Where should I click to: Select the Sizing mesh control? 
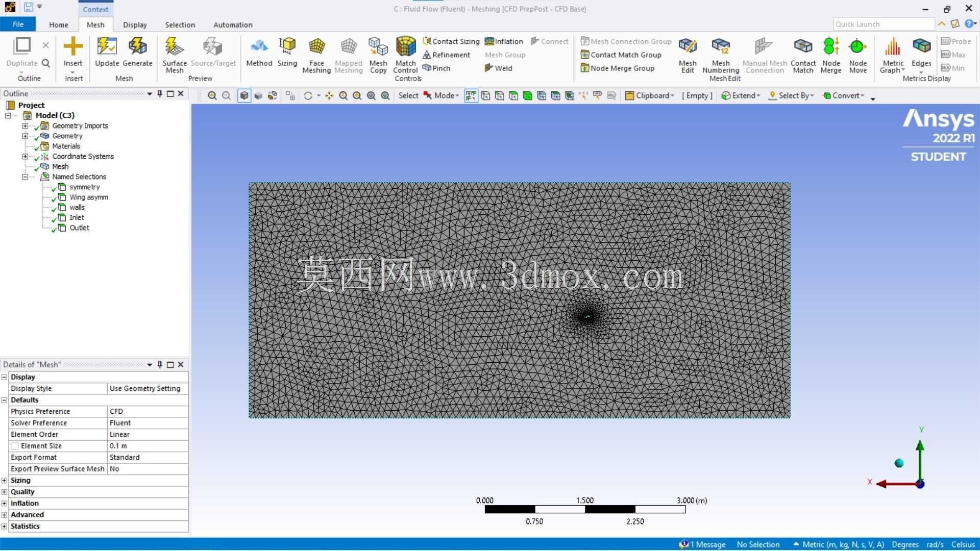287,52
